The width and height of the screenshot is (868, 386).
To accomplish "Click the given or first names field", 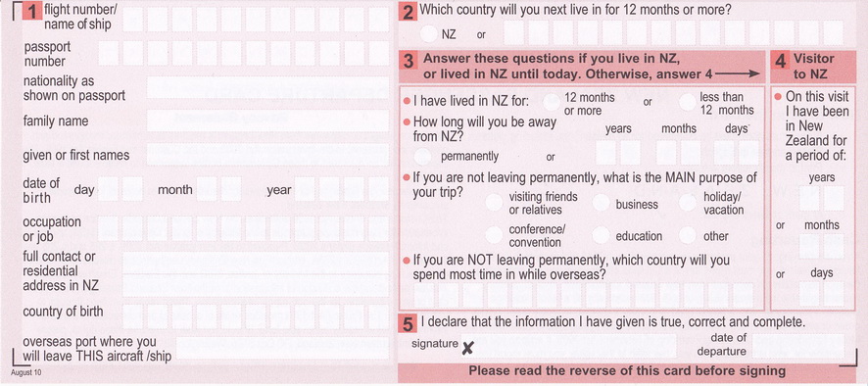I will point(267,155).
